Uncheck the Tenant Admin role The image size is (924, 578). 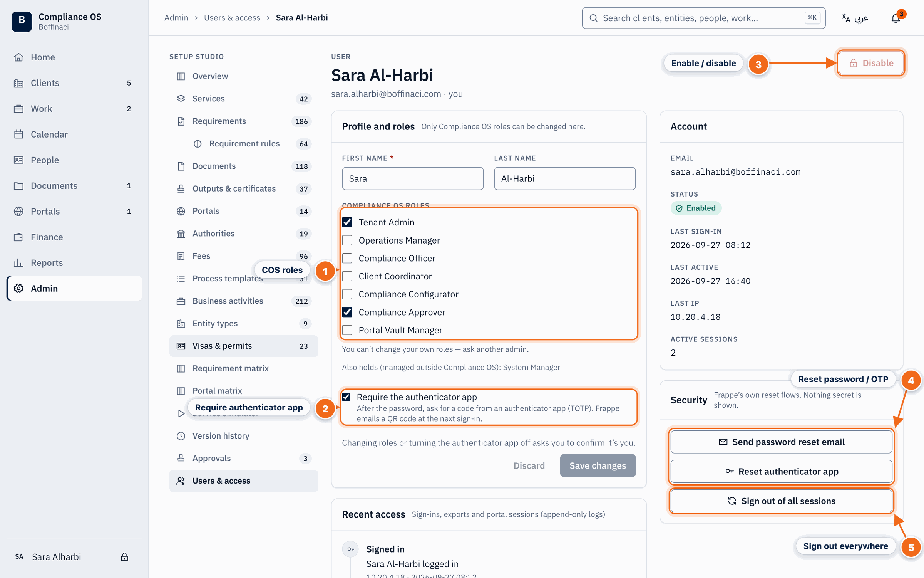[x=347, y=222]
